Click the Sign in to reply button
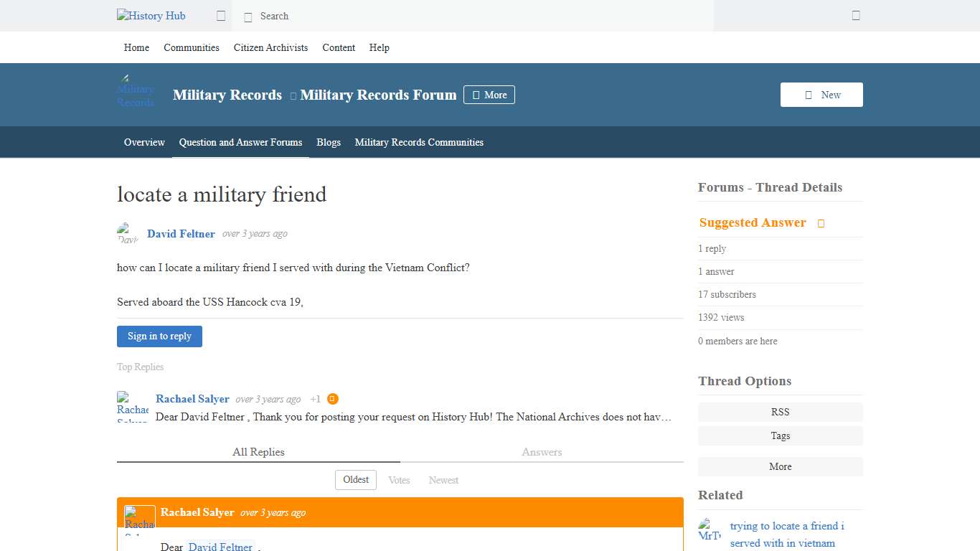This screenshot has width=980, height=551. 159,336
